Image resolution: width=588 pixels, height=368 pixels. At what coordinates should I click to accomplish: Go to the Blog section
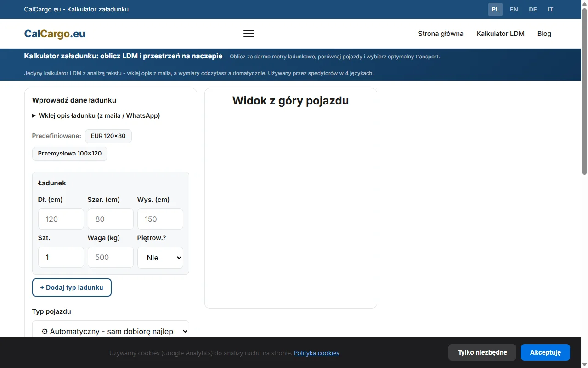(544, 34)
